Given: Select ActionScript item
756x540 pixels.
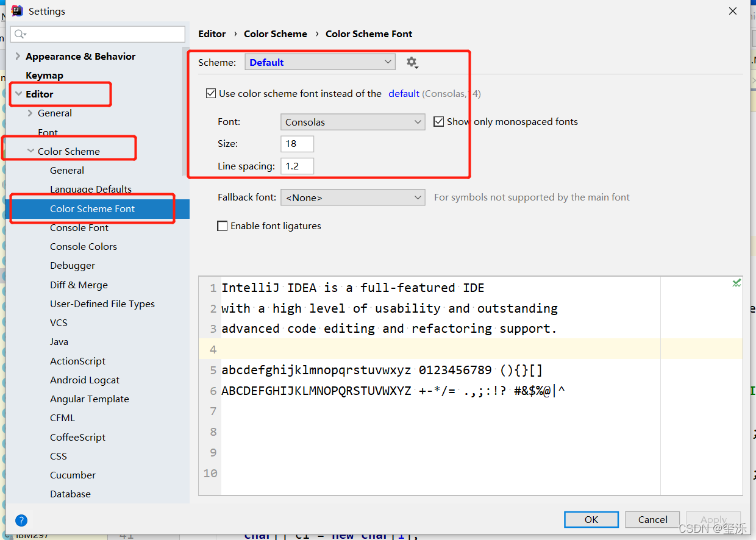Looking at the screenshot, I should [77, 361].
